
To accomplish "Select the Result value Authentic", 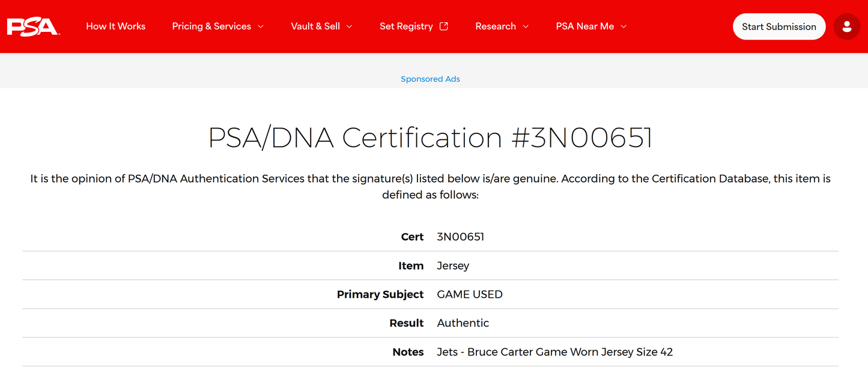I will (x=463, y=323).
